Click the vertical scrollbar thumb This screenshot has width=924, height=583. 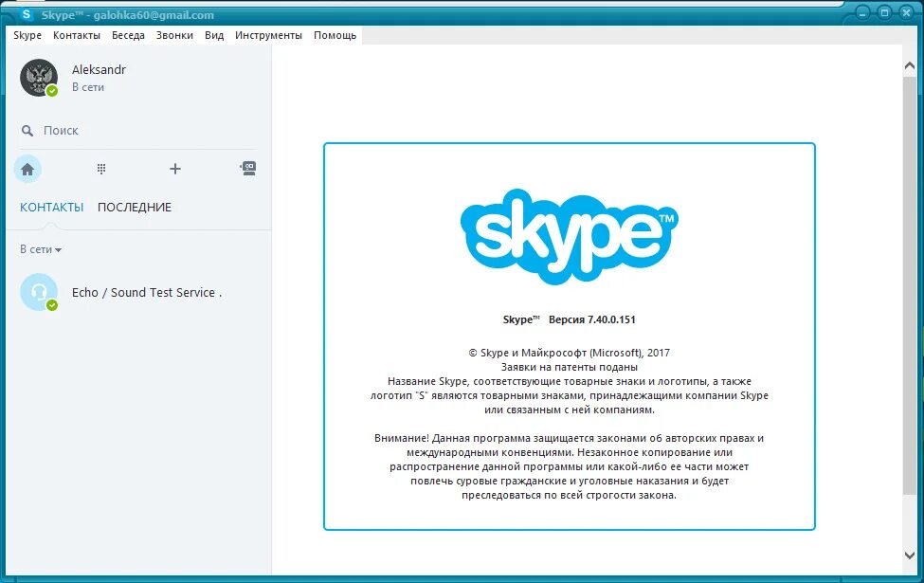click(x=910, y=285)
